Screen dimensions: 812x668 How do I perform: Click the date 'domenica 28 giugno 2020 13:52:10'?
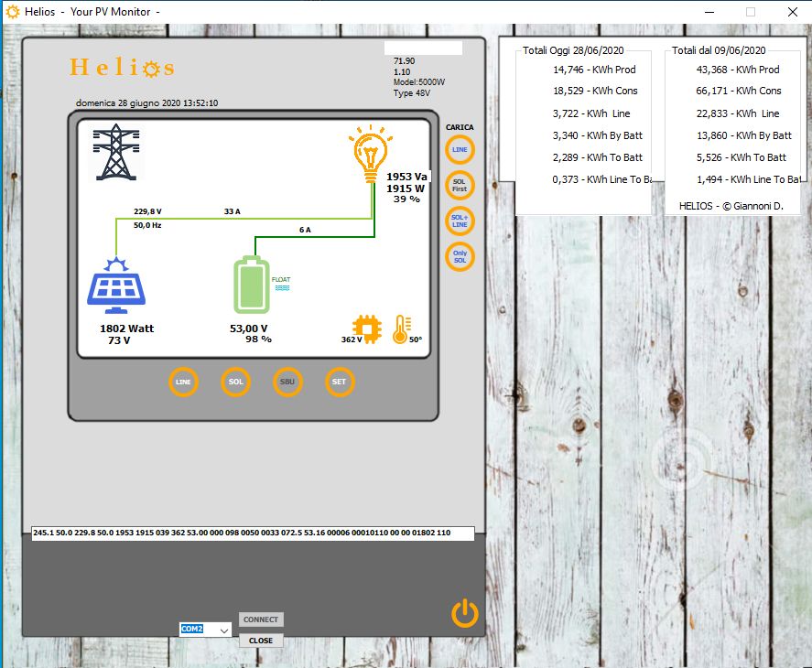pos(147,103)
